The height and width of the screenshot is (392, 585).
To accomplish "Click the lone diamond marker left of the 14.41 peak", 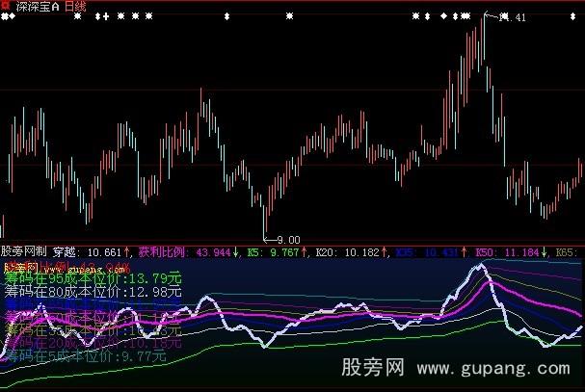I will click(x=443, y=16).
